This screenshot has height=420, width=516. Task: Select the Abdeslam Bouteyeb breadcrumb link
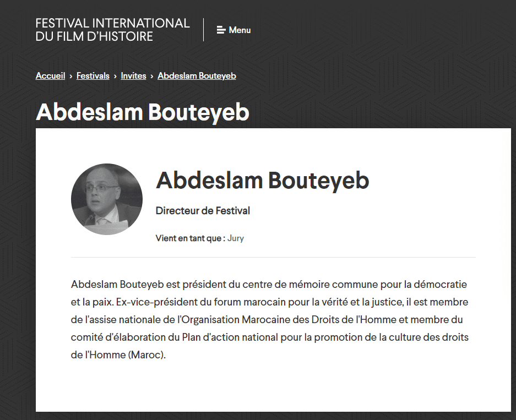click(x=197, y=75)
